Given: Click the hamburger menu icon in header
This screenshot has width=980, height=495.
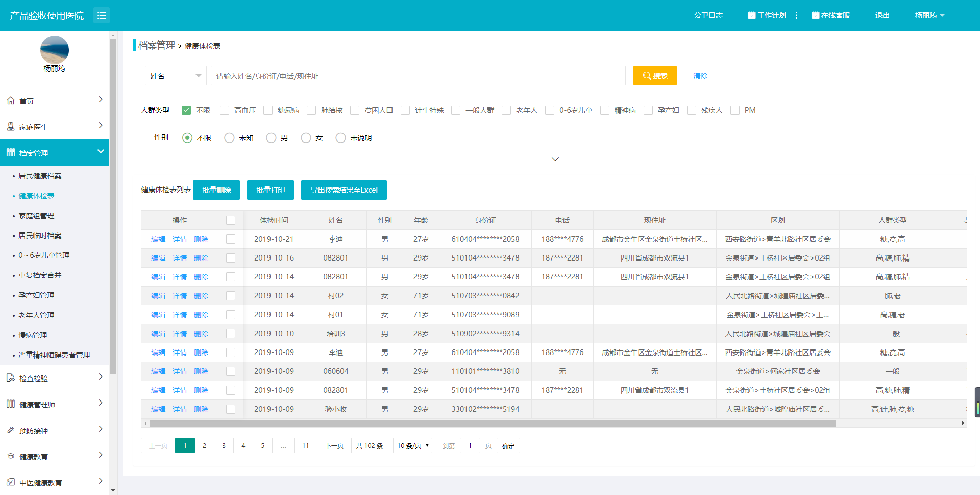Looking at the screenshot, I should pyautogui.click(x=102, y=15).
